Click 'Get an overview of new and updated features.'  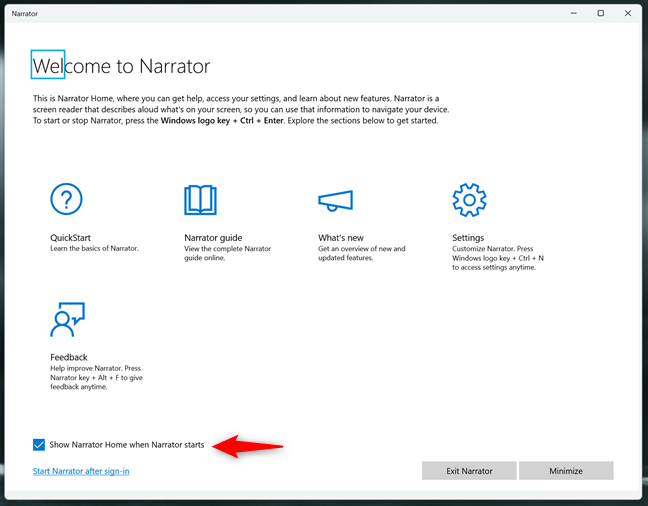click(x=362, y=253)
